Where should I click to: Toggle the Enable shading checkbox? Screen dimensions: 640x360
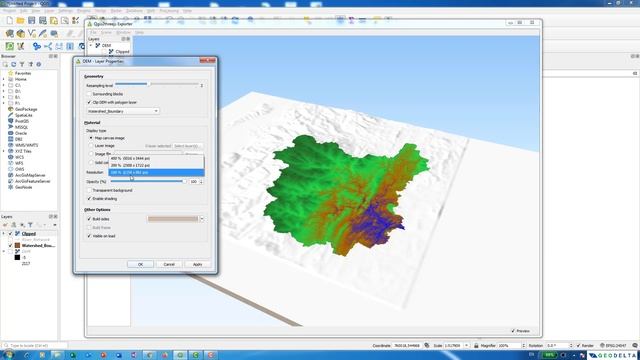(x=89, y=199)
